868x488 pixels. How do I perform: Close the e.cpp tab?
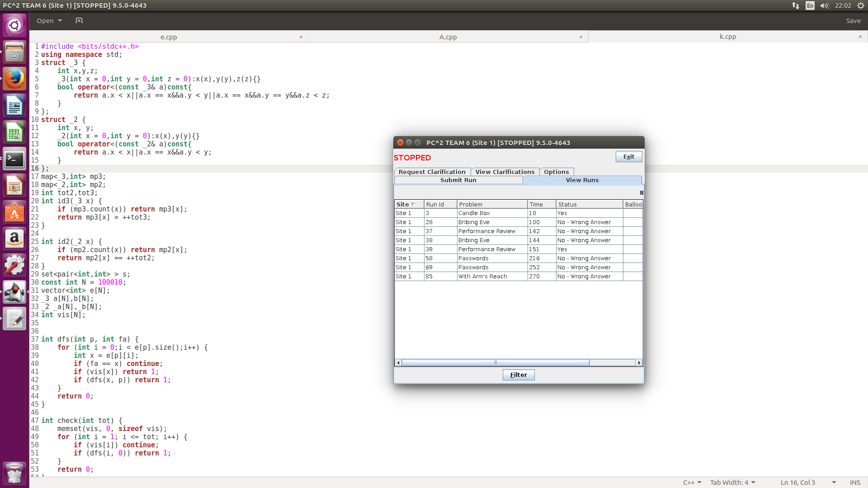click(301, 37)
